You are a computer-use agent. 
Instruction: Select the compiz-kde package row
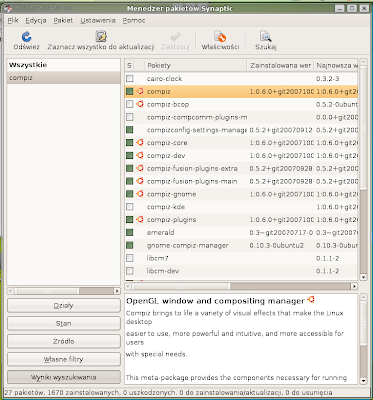point(241,207)
